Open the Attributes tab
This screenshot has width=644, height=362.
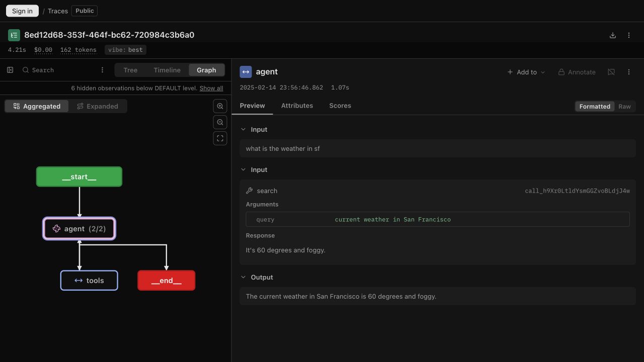297,106
